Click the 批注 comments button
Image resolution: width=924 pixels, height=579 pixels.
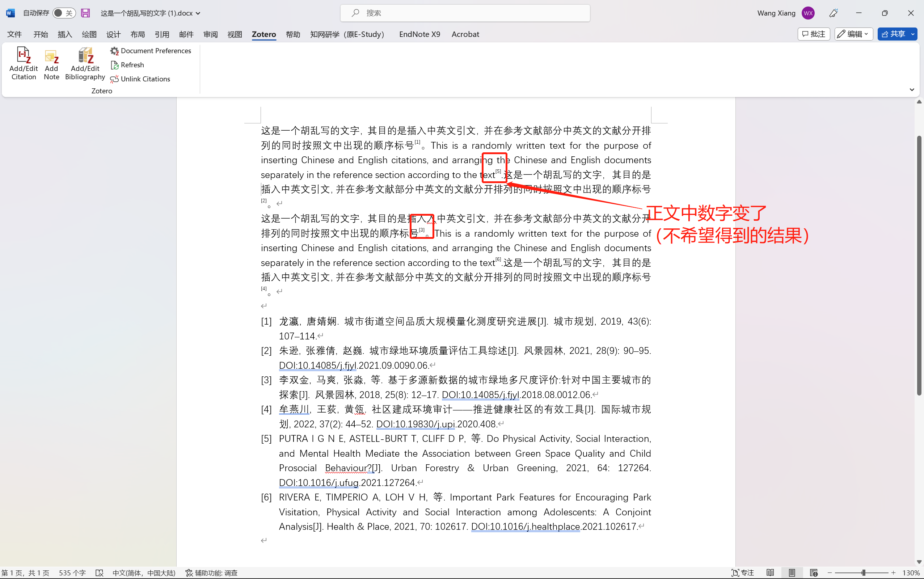pos(814,34)
